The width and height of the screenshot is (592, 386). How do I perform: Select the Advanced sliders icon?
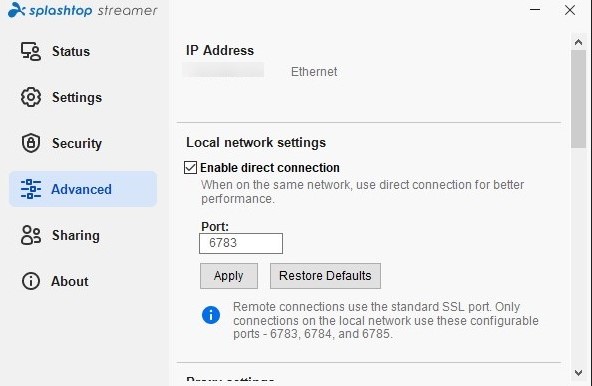click(31, 189)
